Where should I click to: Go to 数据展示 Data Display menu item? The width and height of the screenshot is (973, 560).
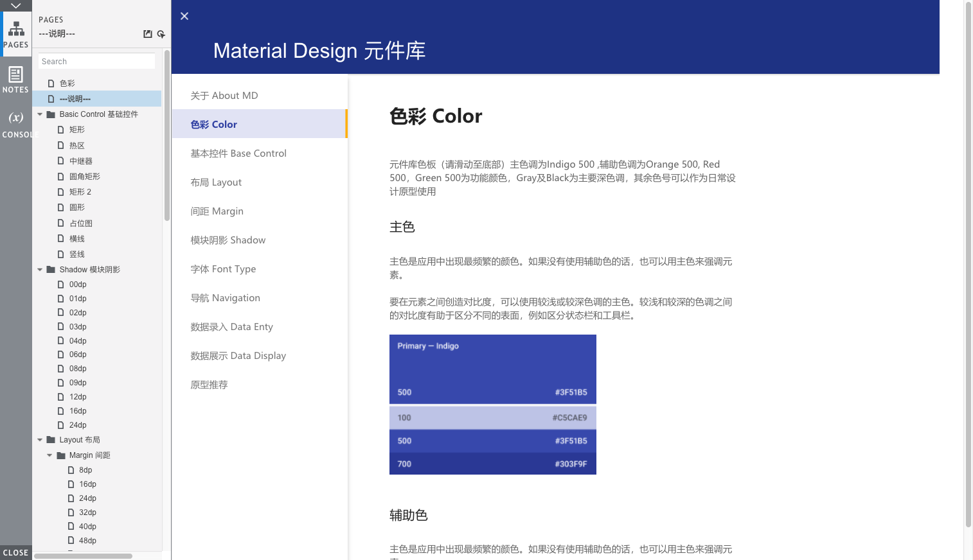(260, 355)
